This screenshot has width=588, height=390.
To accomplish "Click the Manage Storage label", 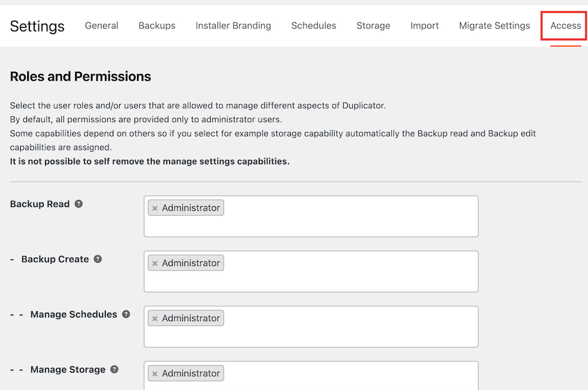I will [x=67, y=369].
